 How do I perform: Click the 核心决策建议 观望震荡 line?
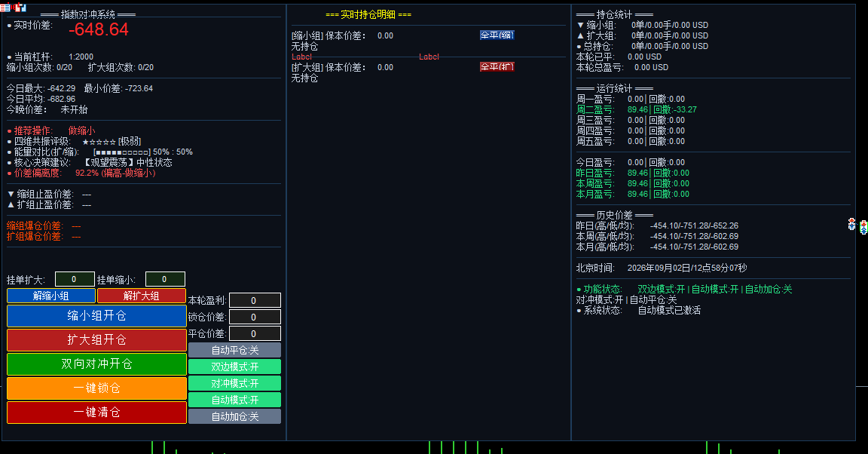[x=90, y=162]
